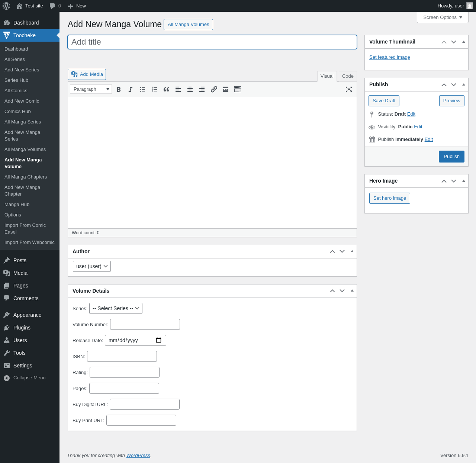Screen dimensions: 476x463
Task: Click the Set featured image link
Action: pos(389,57)
